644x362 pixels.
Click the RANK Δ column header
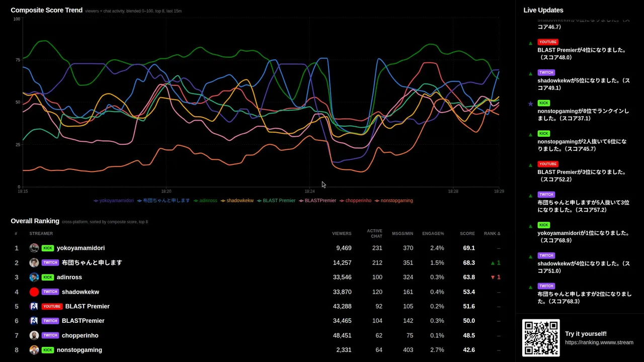click(492, 233)
